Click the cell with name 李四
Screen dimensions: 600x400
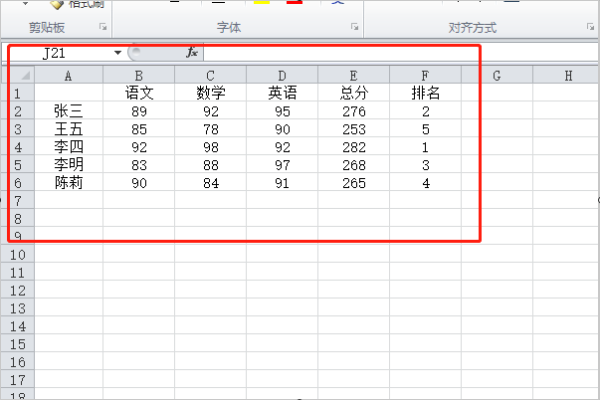click(x=68, y=147)
